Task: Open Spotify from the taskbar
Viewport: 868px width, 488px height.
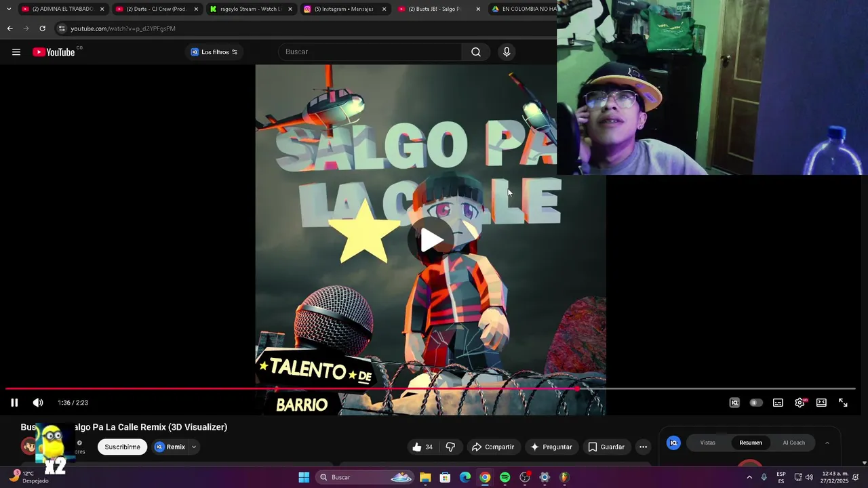Action: [505, 477]
